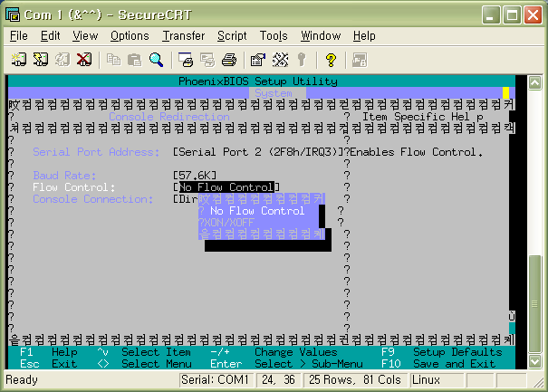Click the Quick Connect lightning icon
The height and width of the screenshot is (392, 548).
click(x=41, y=60)
